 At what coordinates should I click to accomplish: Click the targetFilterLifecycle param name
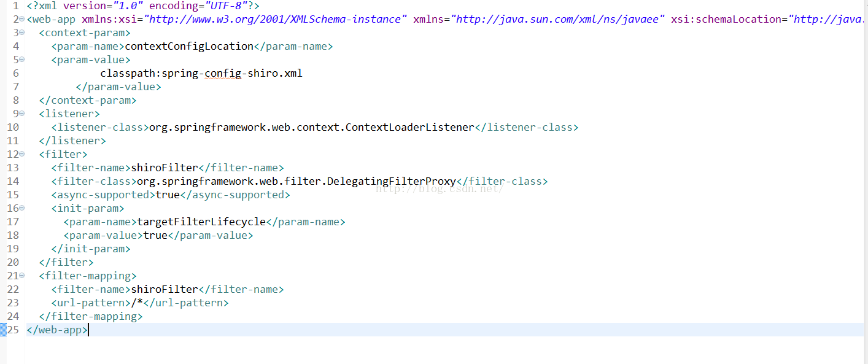[201, 222]
